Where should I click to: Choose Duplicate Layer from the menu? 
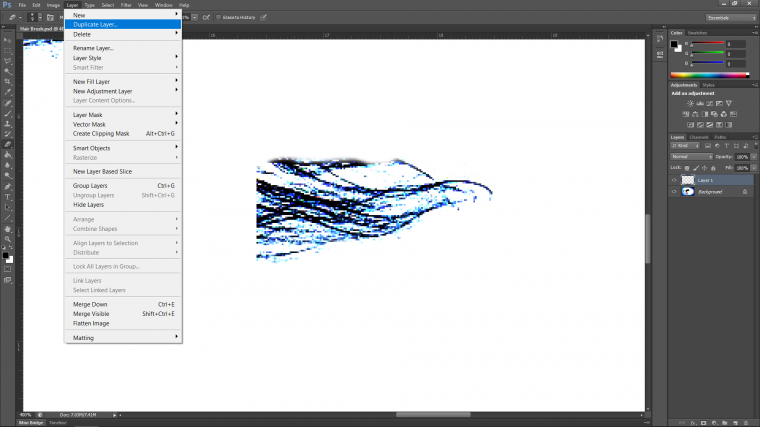pos(123,24)
